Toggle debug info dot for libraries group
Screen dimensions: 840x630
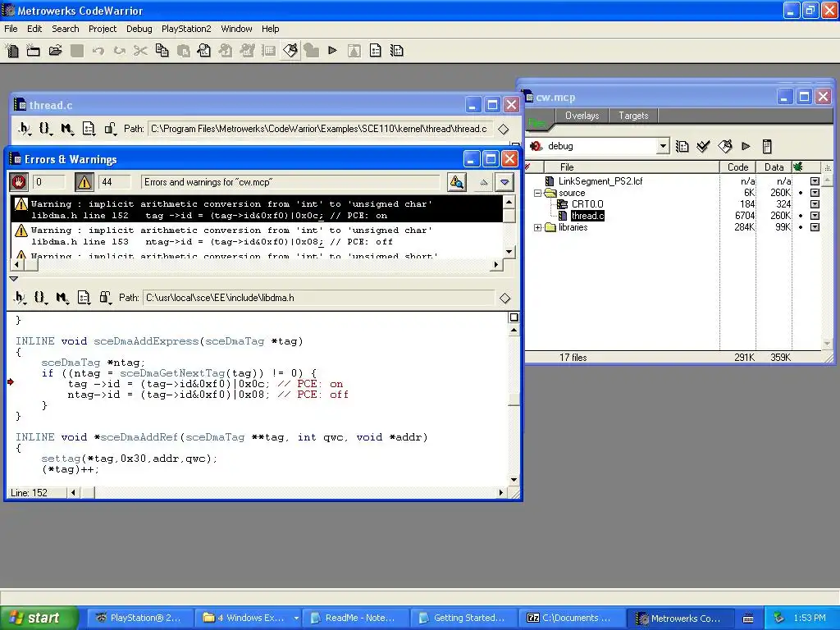point(801,228)
